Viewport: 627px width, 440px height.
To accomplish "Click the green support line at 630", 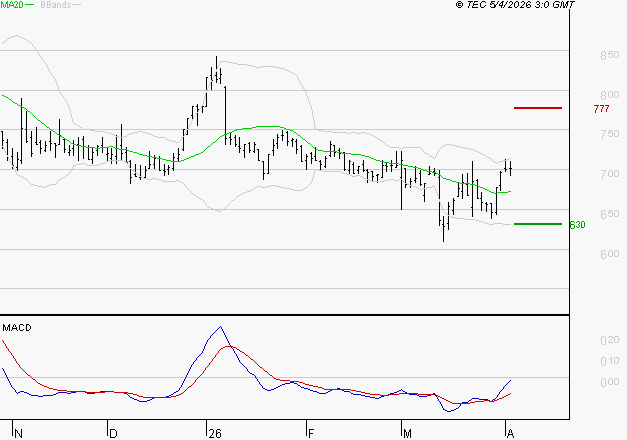I will (538, 224).
